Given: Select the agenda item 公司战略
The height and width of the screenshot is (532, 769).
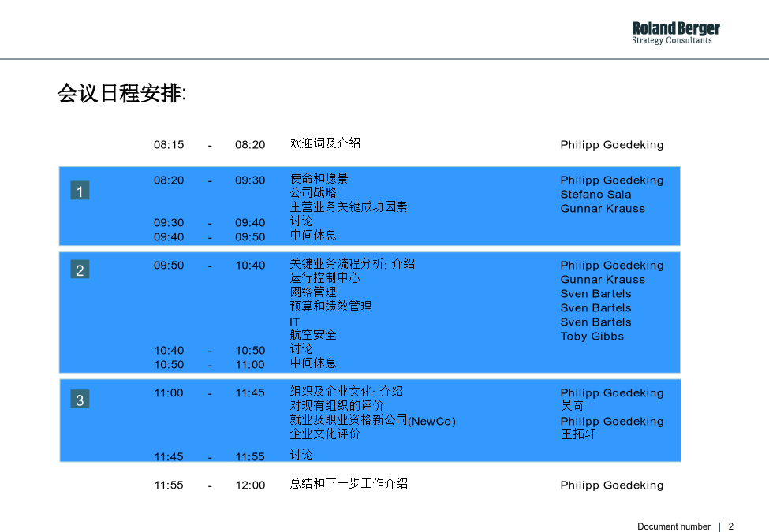Looking at the screenshot, I should (313, 192).
